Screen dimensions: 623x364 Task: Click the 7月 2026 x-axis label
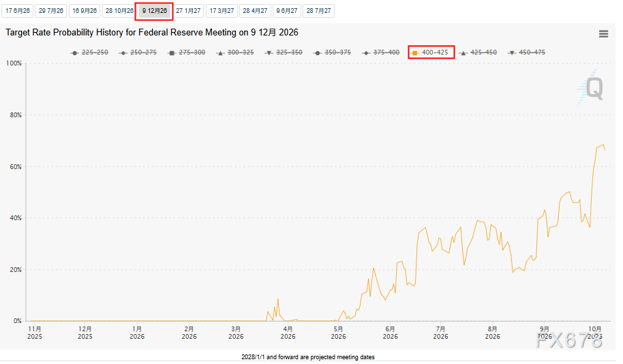(440, 333)
